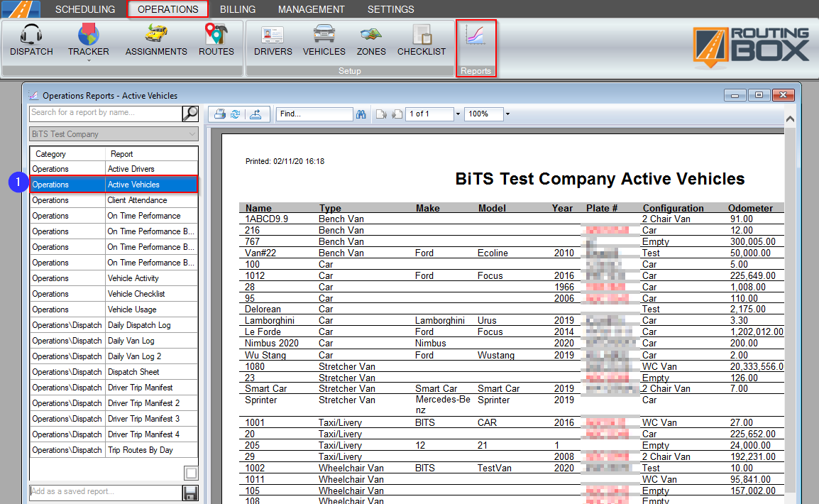Focus the Find text box
The image size is (819, 504).
coord(314,114)
